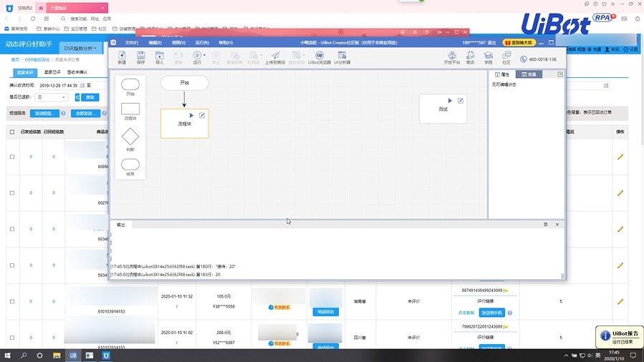Open the UI分析器 toolbar icon
Viewport: 644px width, 362px height.
(342, 57)
